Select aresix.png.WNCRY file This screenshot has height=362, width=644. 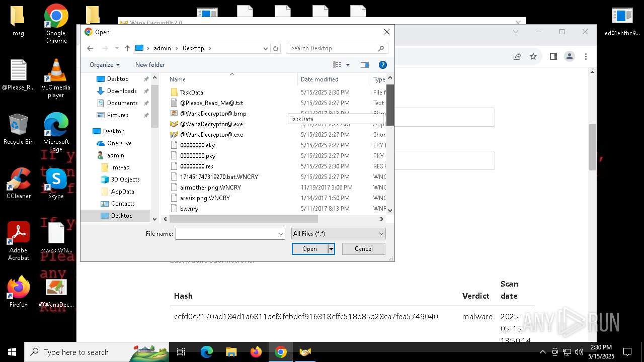(x=205, y=198)
